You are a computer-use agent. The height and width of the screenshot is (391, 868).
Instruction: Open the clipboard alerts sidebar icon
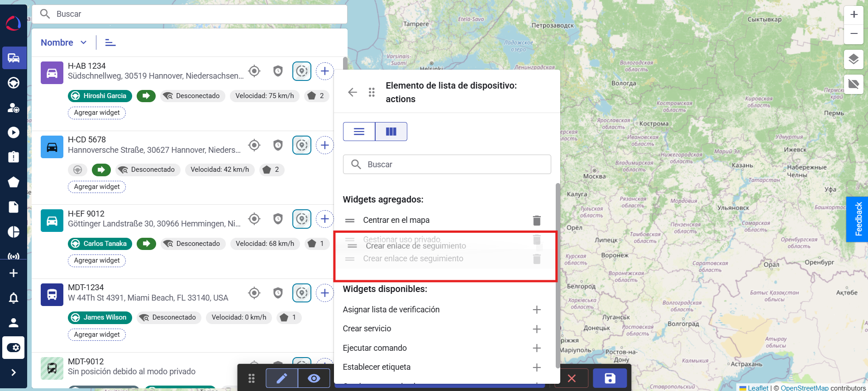(14, 157)
